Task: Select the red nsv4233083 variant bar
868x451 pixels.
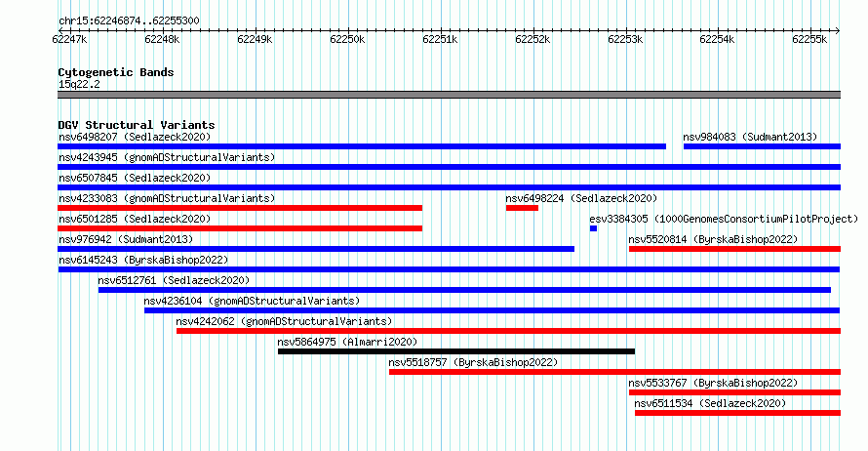Action: [x=240, y=208]
